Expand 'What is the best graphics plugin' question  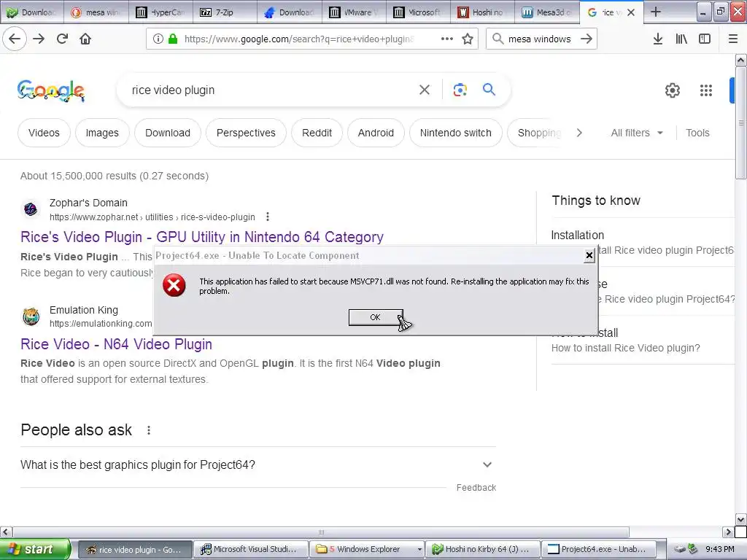click(258, 464)
